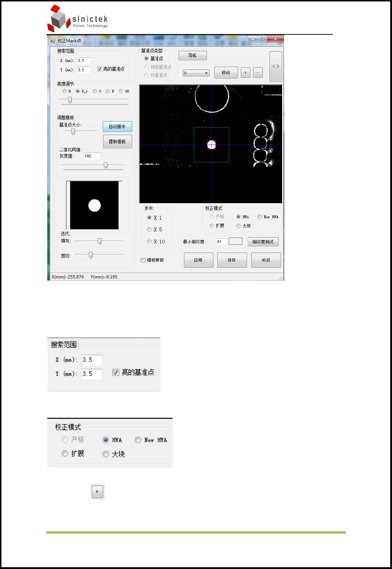Click the minus button beside 移动
Image resolution: width=392 pixels, height=569 pixels.
(x=258, y=72)
